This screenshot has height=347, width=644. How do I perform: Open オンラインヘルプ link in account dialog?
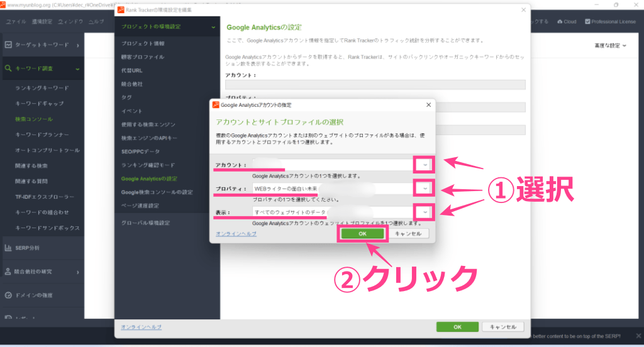[236, 234]
